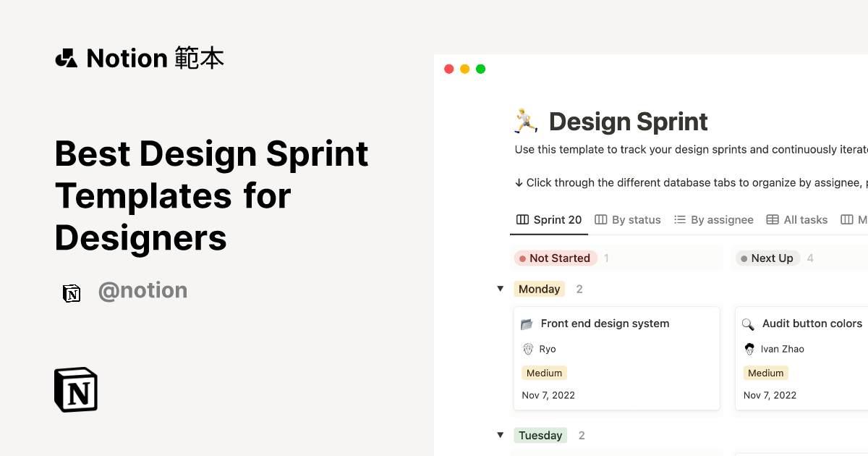Switch to the By status tab

click(x=628, y=220)
